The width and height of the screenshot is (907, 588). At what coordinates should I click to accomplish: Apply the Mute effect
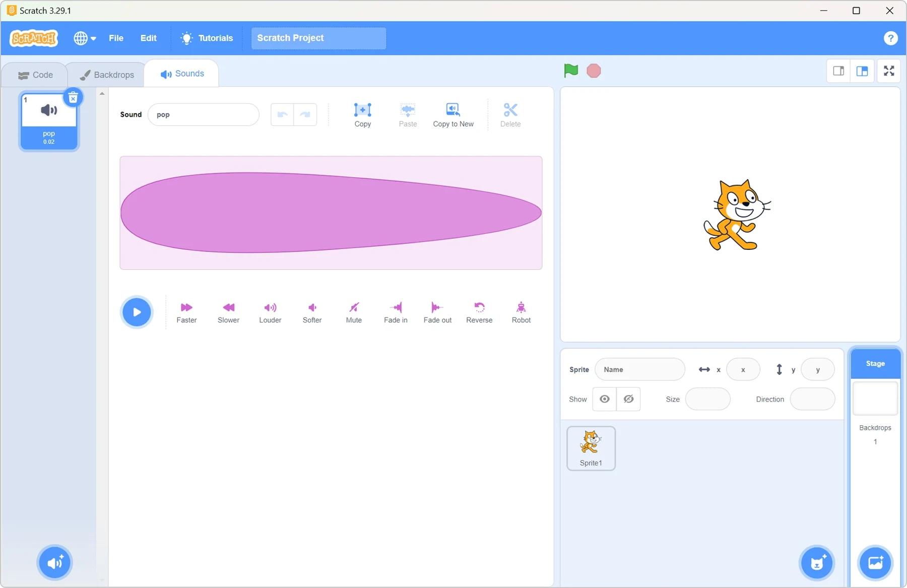[x=354, y=313]
